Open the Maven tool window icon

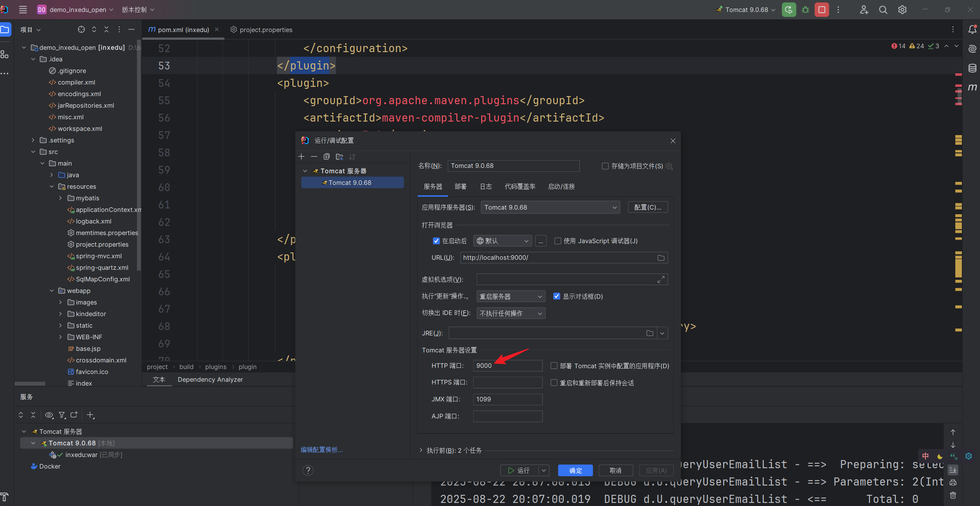tap(972, 87)
